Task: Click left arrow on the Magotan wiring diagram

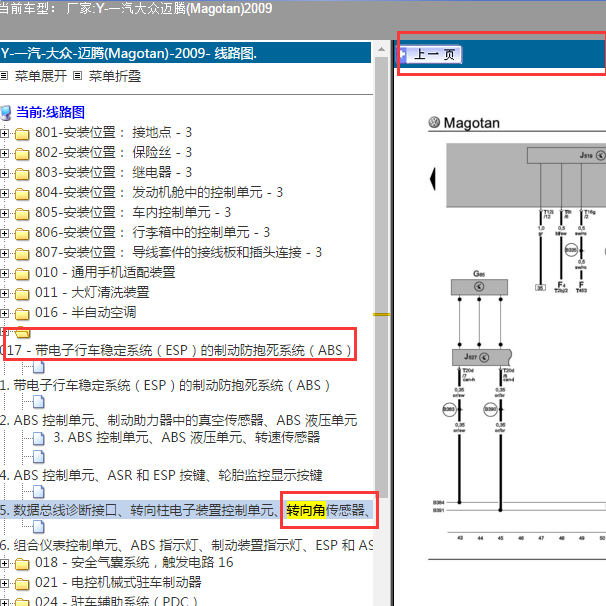Action: pos(433,179)
